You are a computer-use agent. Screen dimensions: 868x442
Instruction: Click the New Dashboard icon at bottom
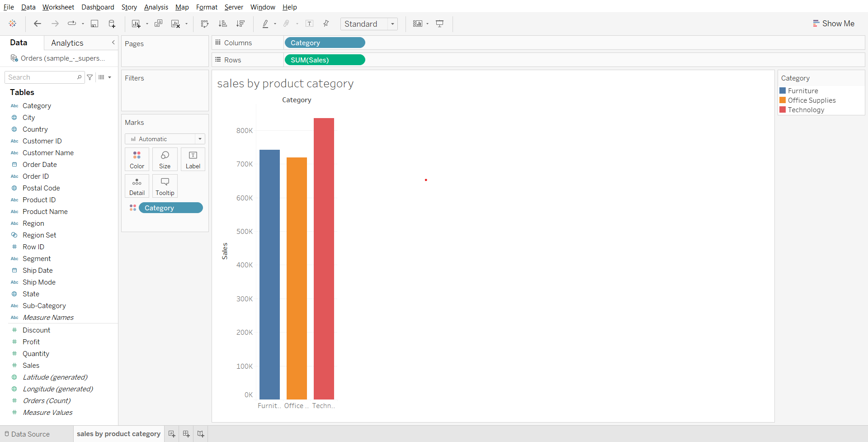(x=186, y=434)
